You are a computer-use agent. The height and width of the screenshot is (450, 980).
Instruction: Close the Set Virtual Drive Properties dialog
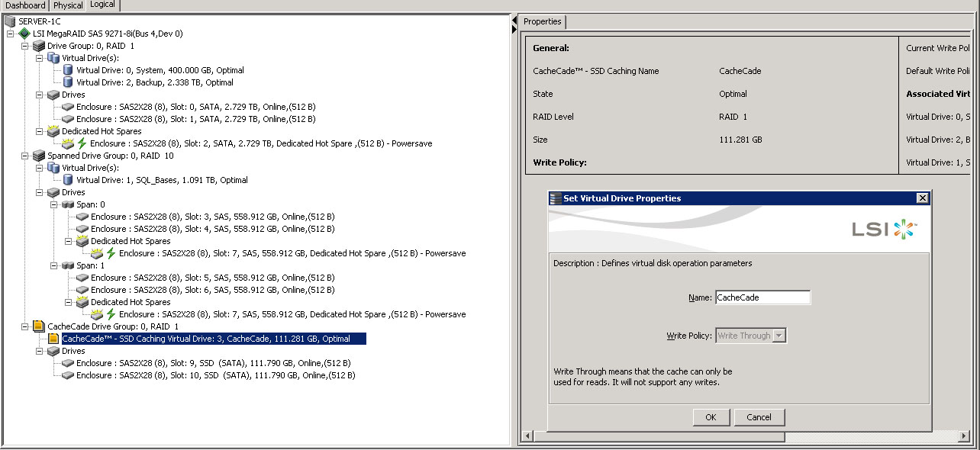pyautogui.click(x=923, y=198)
